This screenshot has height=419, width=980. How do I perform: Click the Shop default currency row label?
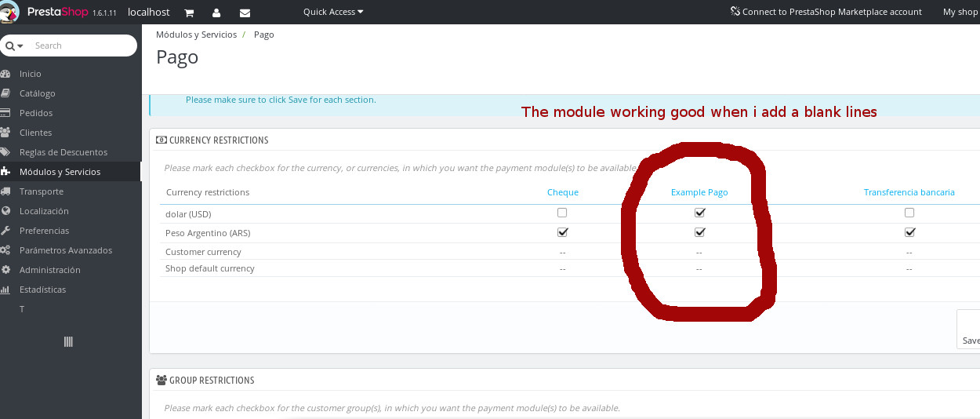210,268
